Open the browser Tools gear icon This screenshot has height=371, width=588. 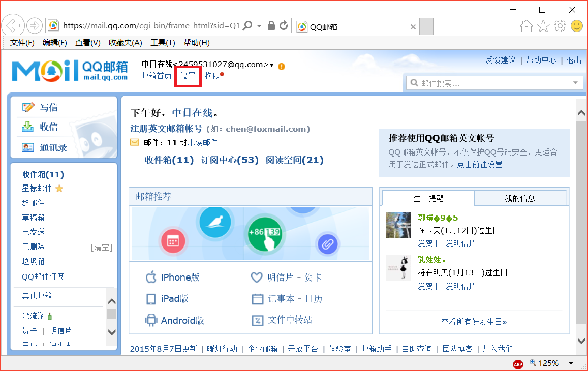[x=560, y=26]
